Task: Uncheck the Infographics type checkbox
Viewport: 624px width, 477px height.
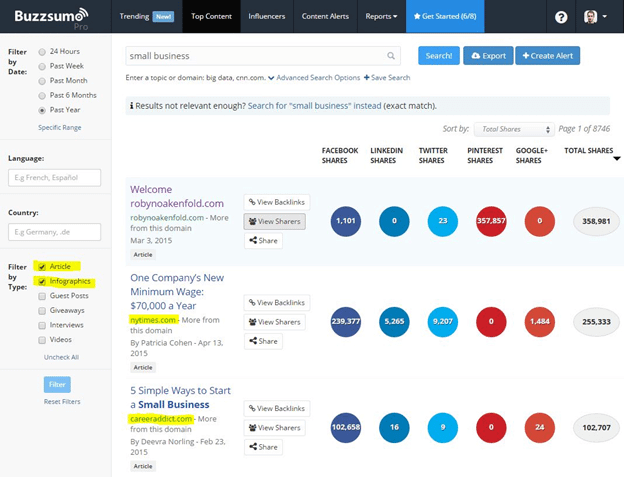Action: [x=42, y=282]
